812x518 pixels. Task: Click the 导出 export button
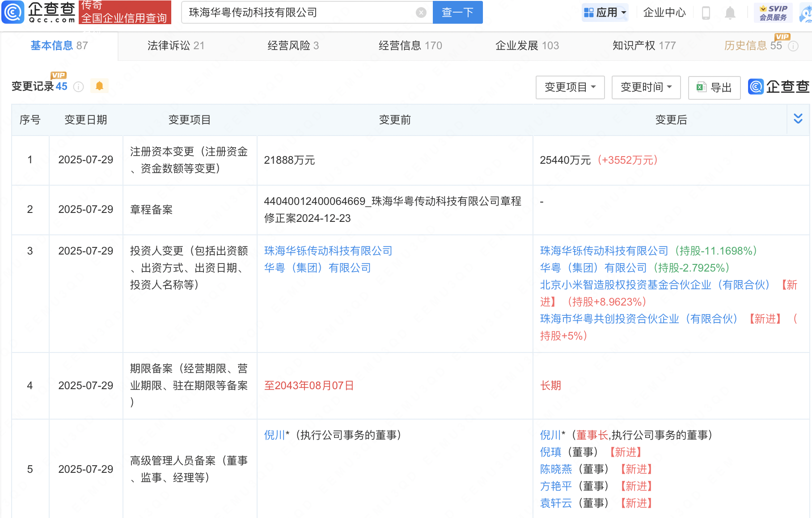715,87
